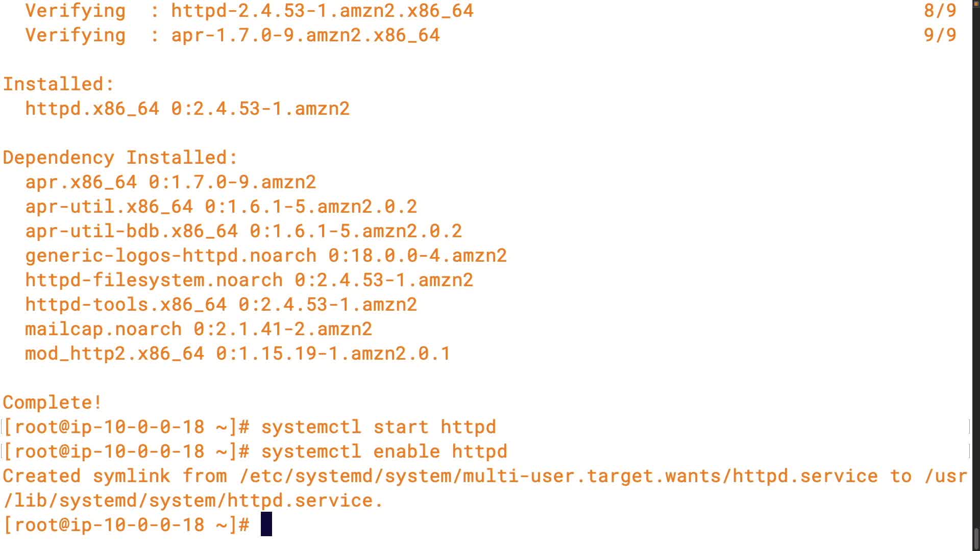This screenshot has width=980, height=551.
Task: Click the 'systemctl start httpd' command text
Action: tap(378, 427)
